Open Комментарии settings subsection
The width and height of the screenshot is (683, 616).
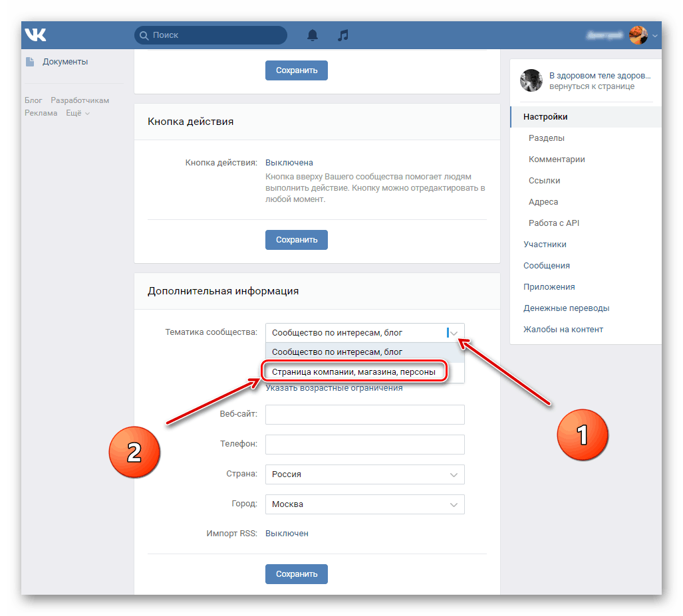point(556,159)
